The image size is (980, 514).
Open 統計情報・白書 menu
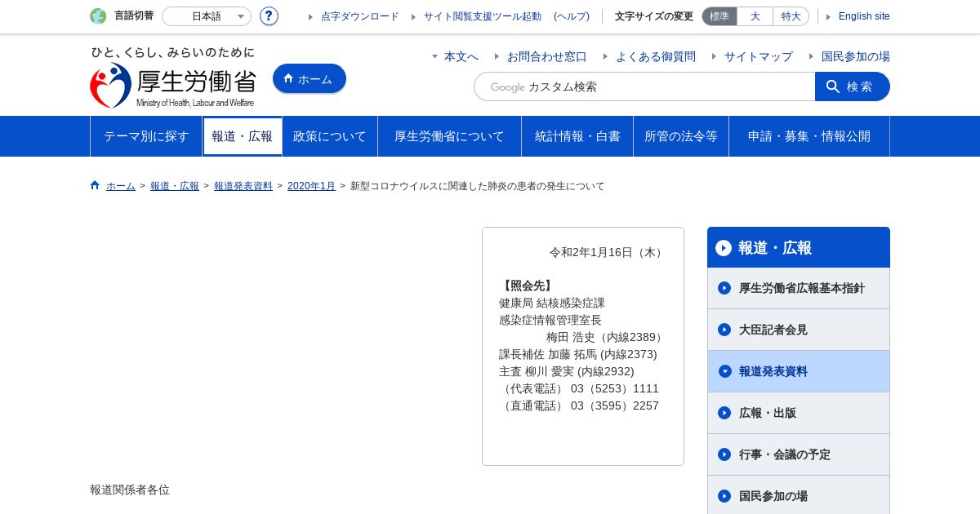pyautogui.click(x=577, y=136)
